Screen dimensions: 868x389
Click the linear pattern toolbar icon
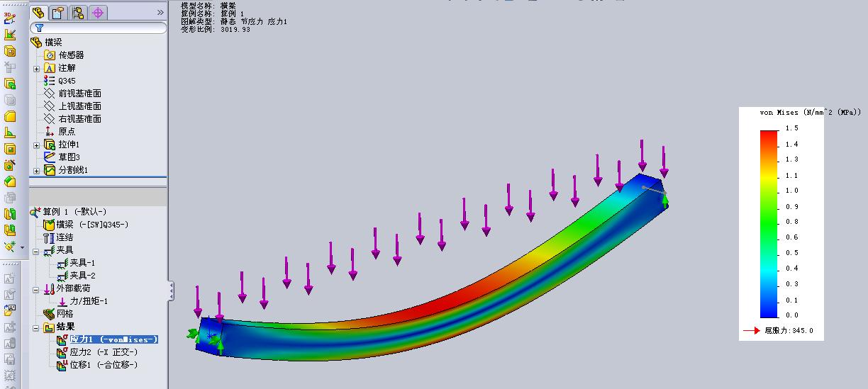(10, 230)
